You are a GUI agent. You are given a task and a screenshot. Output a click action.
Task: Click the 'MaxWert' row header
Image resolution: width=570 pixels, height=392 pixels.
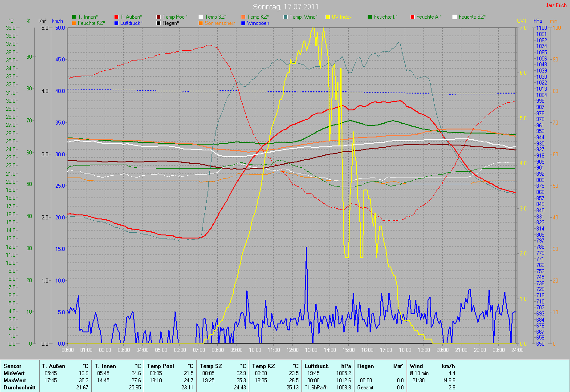point(15,380)
